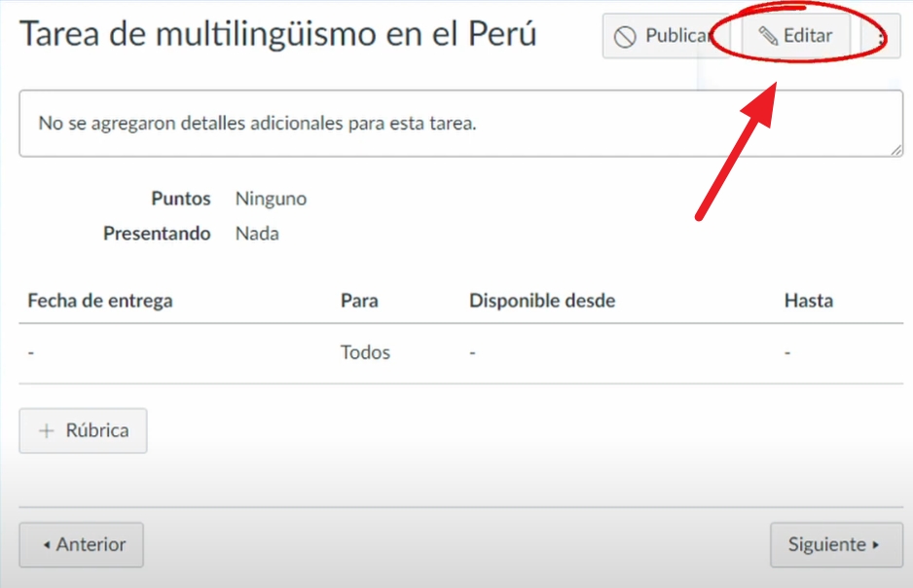913x588 pixels.
Task: Go to the Anterior item
Action: [82, 545]
